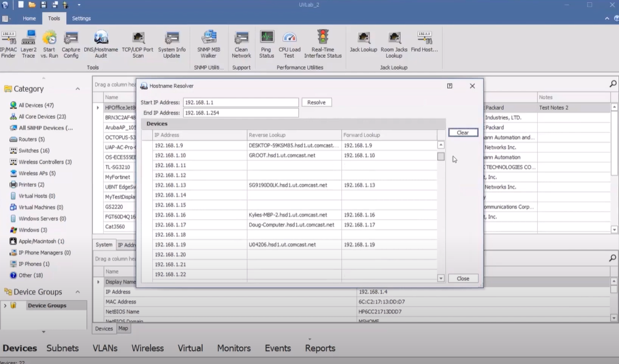Sort by Forward Lookup column header
This screenshot has height=364, width=619.
[x=389, y=135]
